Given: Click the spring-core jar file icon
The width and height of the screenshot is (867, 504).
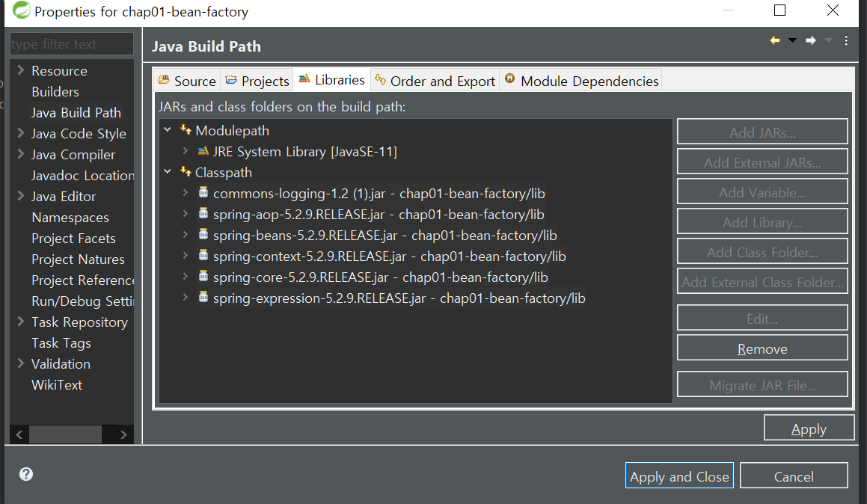Looking at the screenshot, I should (203, 277).
